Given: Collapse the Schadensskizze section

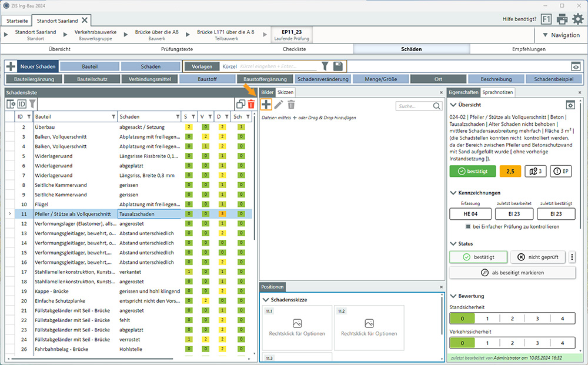Looking at the screenshot, I should click(x=266, y=300).
